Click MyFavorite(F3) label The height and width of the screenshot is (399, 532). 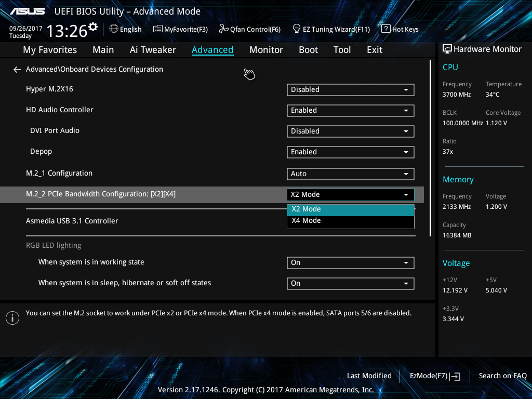(x=186, y=30)
